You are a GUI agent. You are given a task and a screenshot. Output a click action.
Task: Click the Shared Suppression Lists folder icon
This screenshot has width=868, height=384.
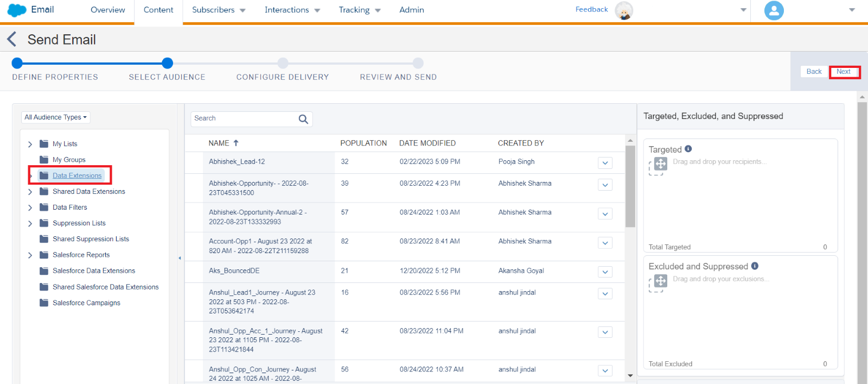point(44,239)
